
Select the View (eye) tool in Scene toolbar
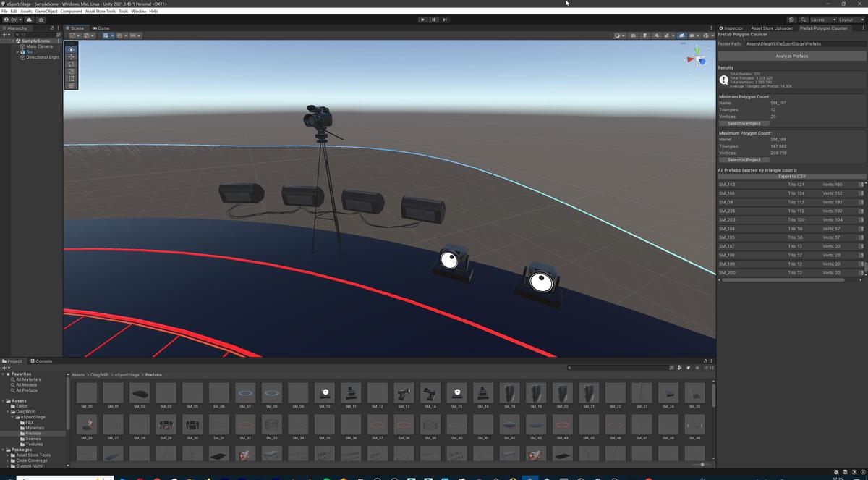pyautogui.click(x=71, y=50)
